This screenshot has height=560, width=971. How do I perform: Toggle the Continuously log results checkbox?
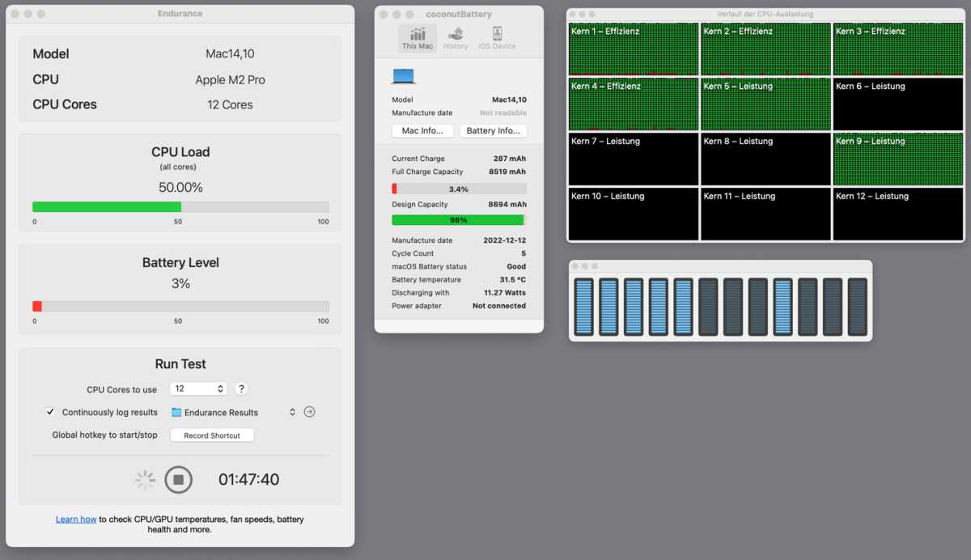[x=50, y=412]
